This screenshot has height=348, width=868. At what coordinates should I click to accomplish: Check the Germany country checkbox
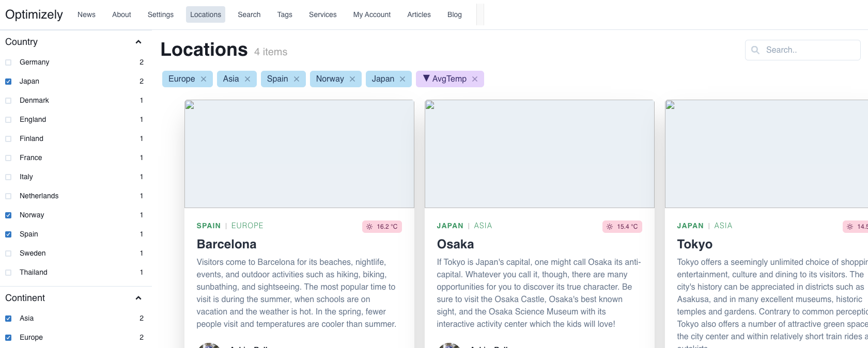pyautogui.click(x=8, y=62)
